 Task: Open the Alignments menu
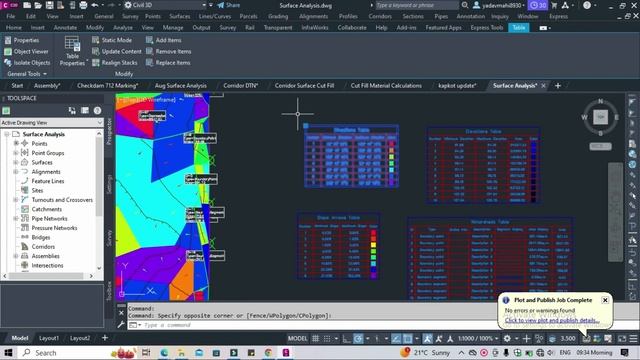pyautogui.click(x=313, y=16)
